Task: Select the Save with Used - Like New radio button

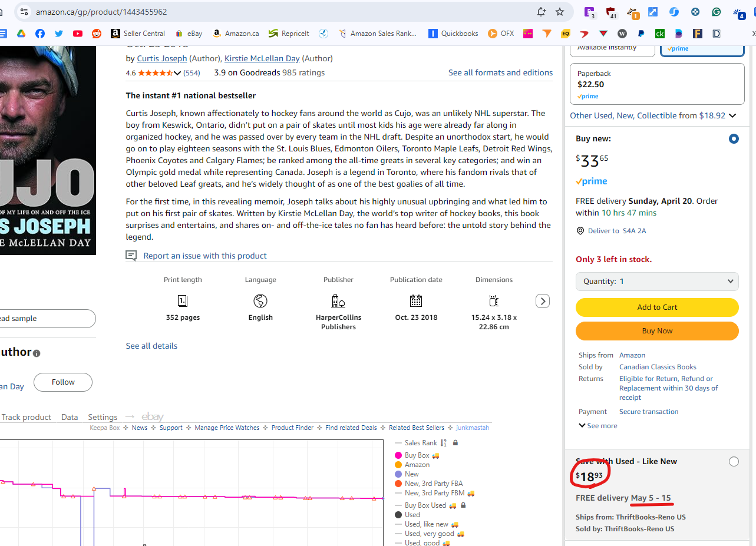Action: [734, 462]
